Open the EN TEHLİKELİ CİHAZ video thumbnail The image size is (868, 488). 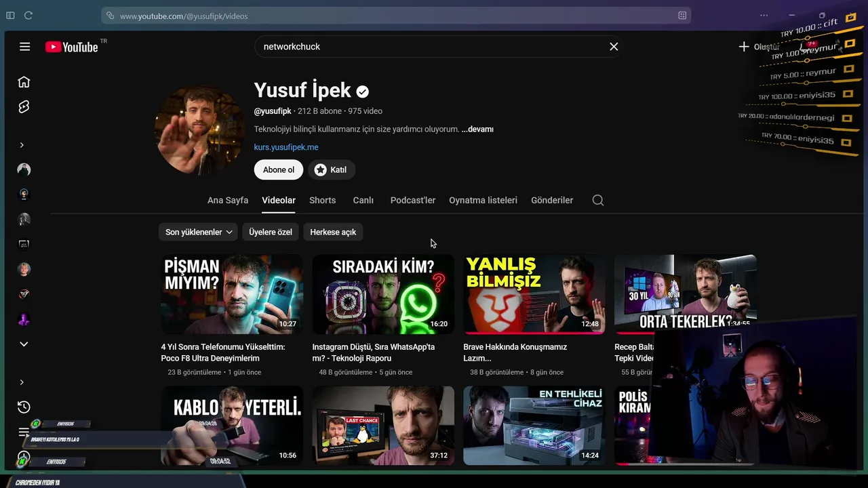click(534, 426)
